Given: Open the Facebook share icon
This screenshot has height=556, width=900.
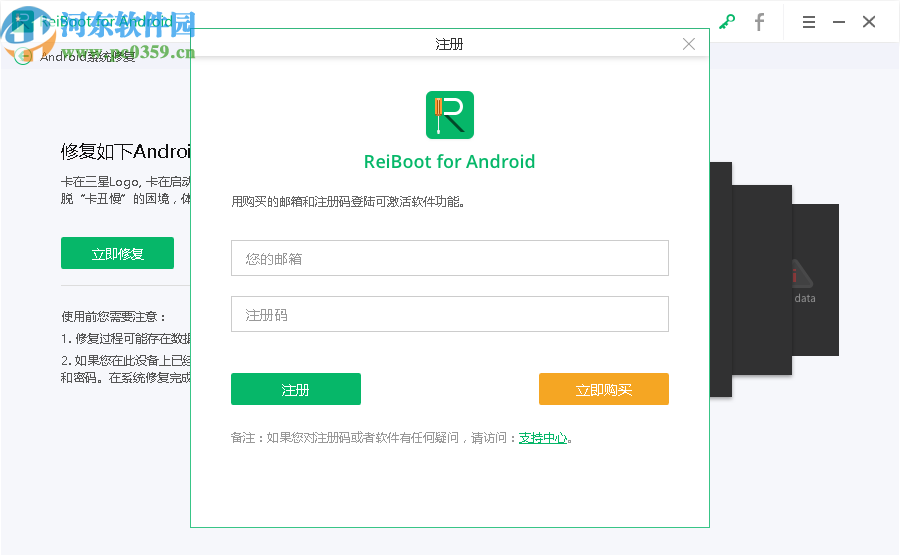Looking at the screenshot, I should tap(759, 22).
